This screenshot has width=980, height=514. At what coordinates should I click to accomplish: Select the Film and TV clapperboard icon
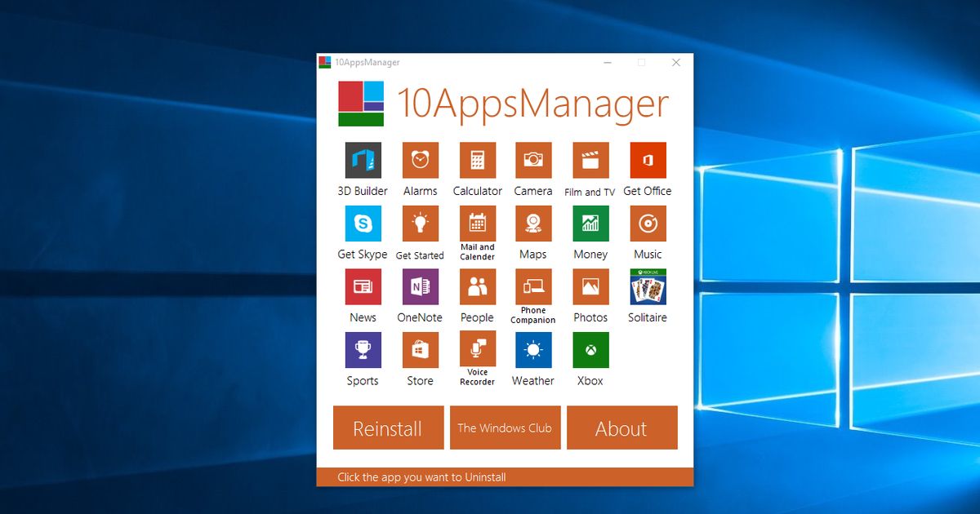pos(590,160)
